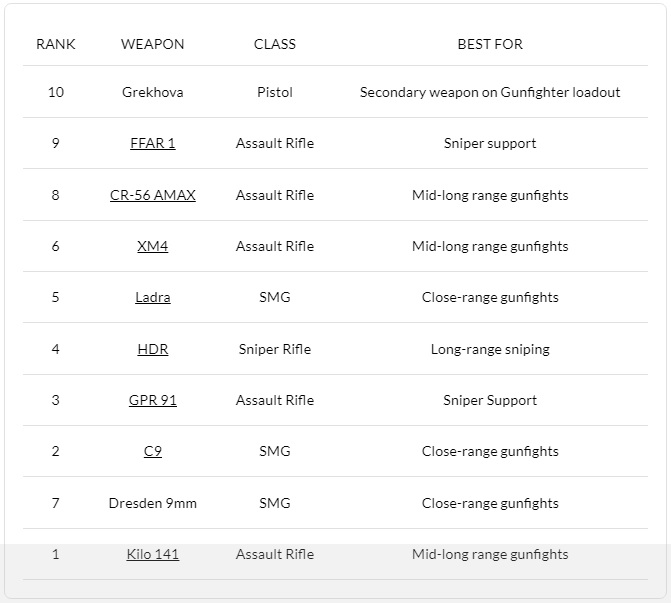Image resolution: width=671 pixels, height=603 pixels.
Task: Click the highlighted rank 1 row number
Action: tap(56, 554)
